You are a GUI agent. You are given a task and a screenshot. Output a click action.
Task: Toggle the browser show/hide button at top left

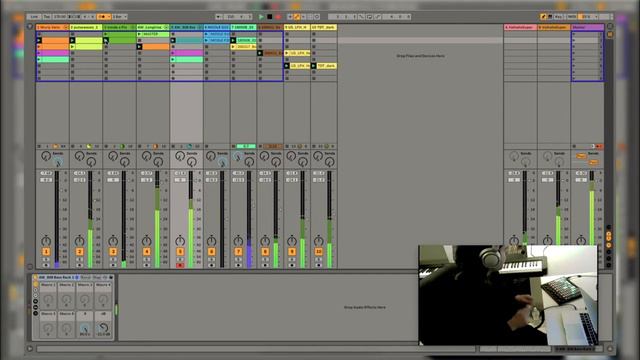point(29,27)
